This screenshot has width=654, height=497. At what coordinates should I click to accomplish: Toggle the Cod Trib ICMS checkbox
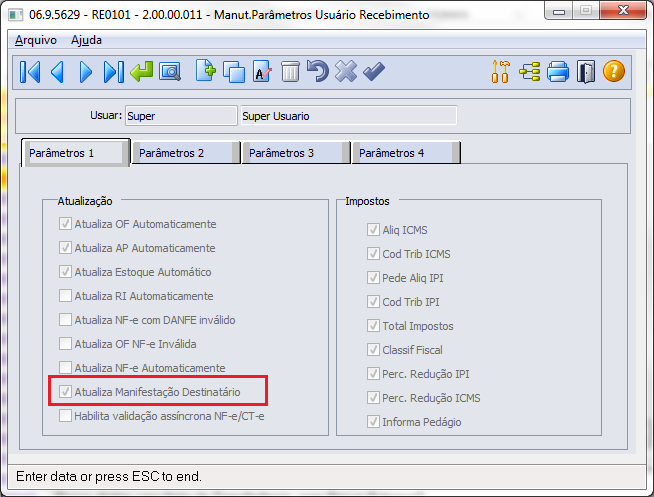[x=373, y=254]
